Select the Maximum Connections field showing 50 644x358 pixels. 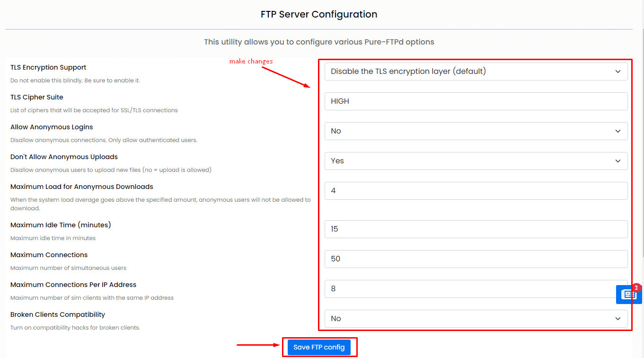pyautogui.click(x=476, y=259)
